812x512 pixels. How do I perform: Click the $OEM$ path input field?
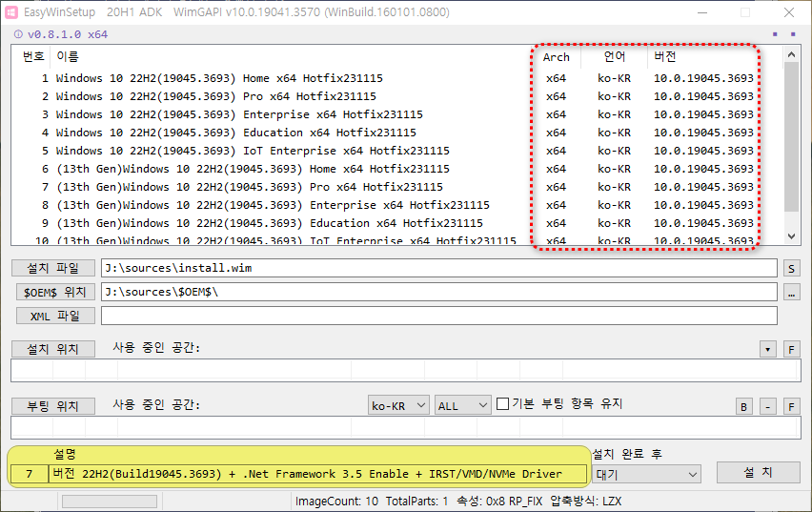click(x=439, y=292)
